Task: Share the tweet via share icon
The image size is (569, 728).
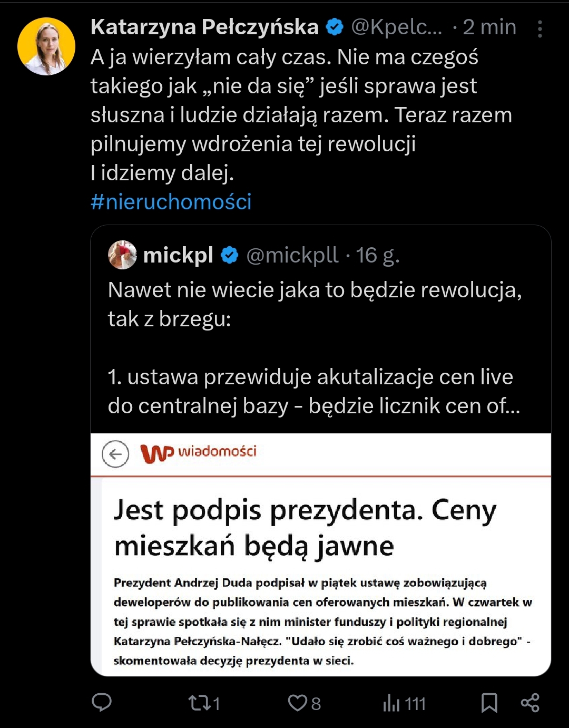Action: [x=530, y=703]
